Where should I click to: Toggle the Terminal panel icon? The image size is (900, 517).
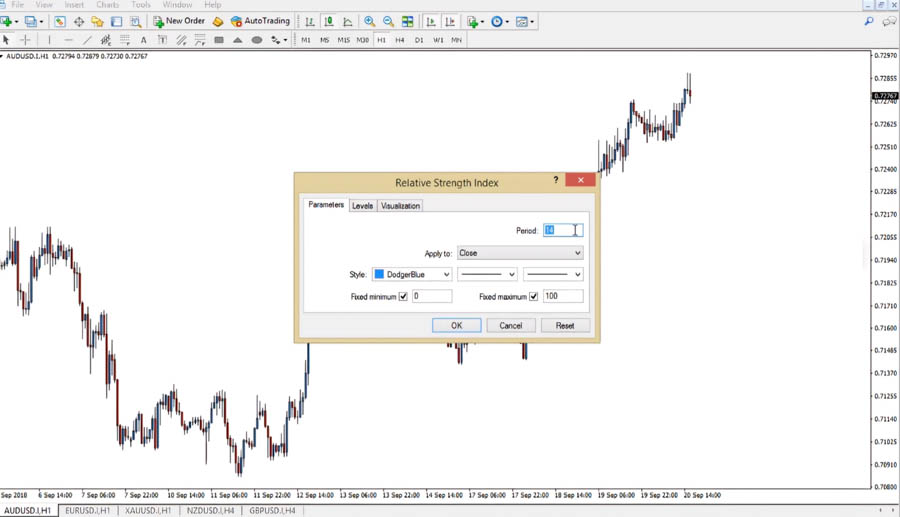pos(117,21)
